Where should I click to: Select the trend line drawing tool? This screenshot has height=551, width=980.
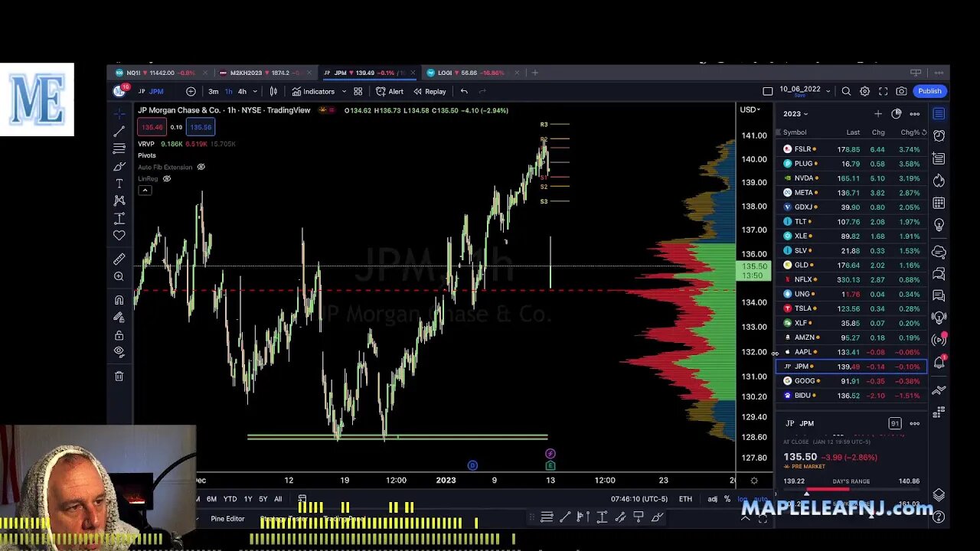click(x=119, y=131)
